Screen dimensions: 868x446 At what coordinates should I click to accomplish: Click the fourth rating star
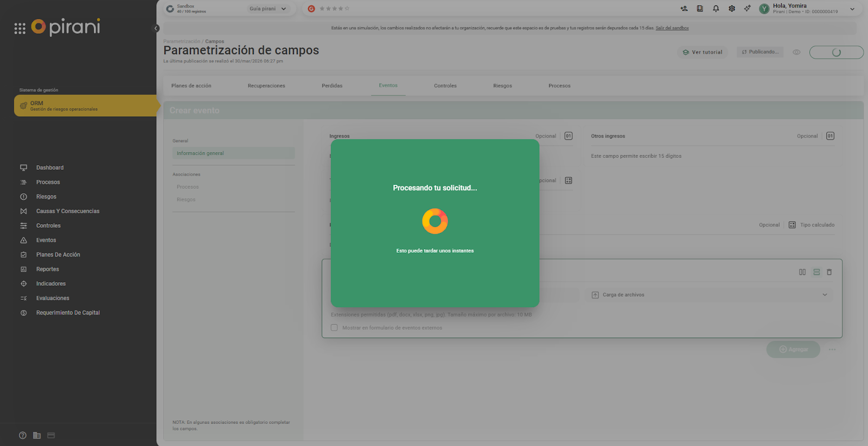341,9
